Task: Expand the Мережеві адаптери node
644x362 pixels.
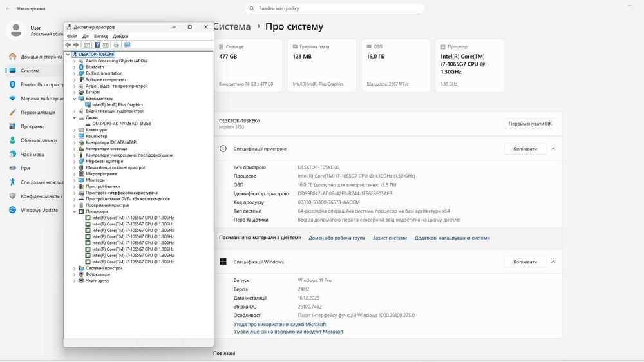Action: tap(75, 162)
